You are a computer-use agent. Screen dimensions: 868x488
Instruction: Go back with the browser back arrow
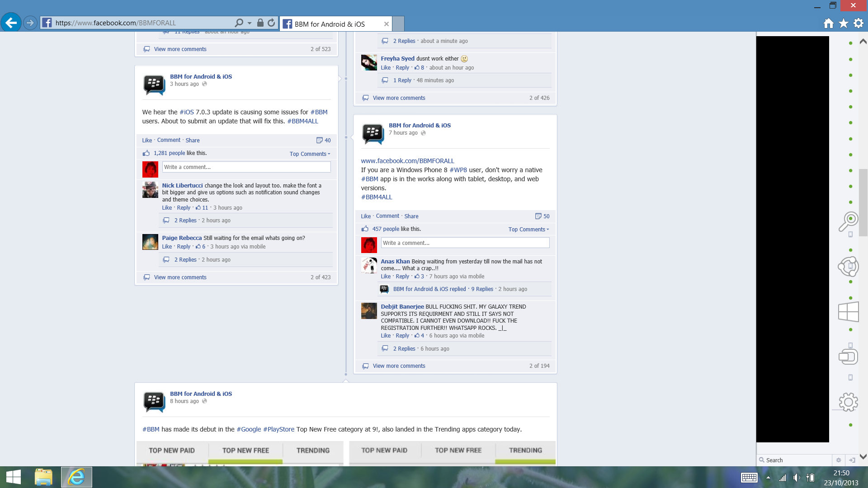pyautogui.click(x=11, y=23)
